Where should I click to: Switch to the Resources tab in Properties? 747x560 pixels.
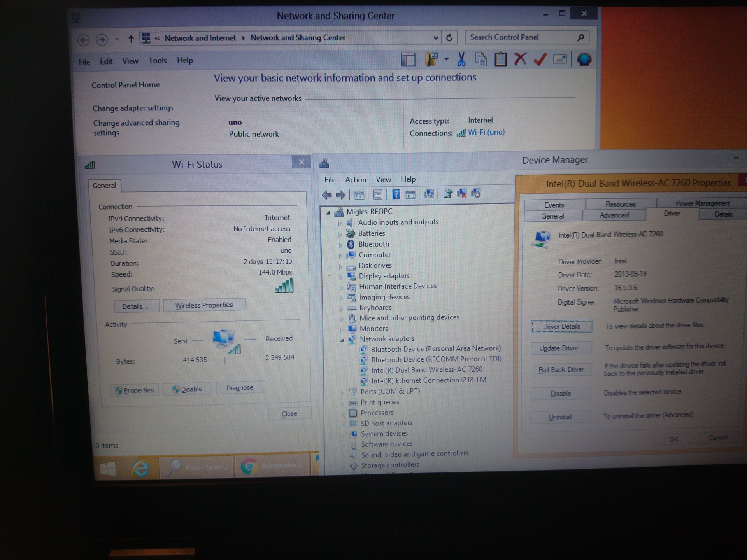[621, 204]
